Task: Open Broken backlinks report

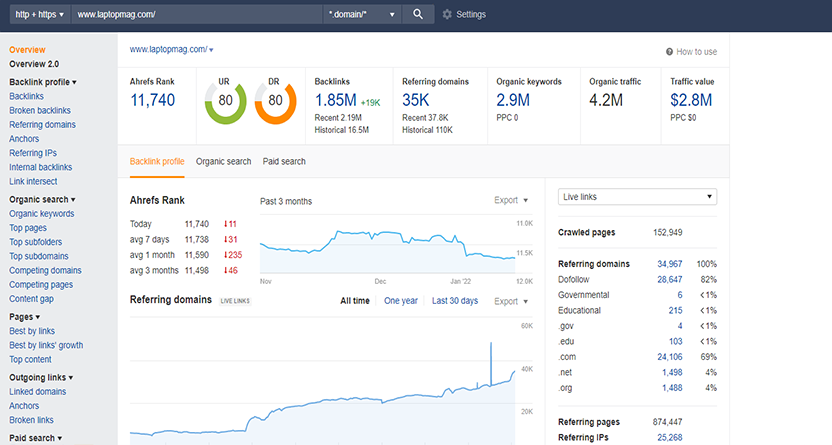Action: click(40, 110)
